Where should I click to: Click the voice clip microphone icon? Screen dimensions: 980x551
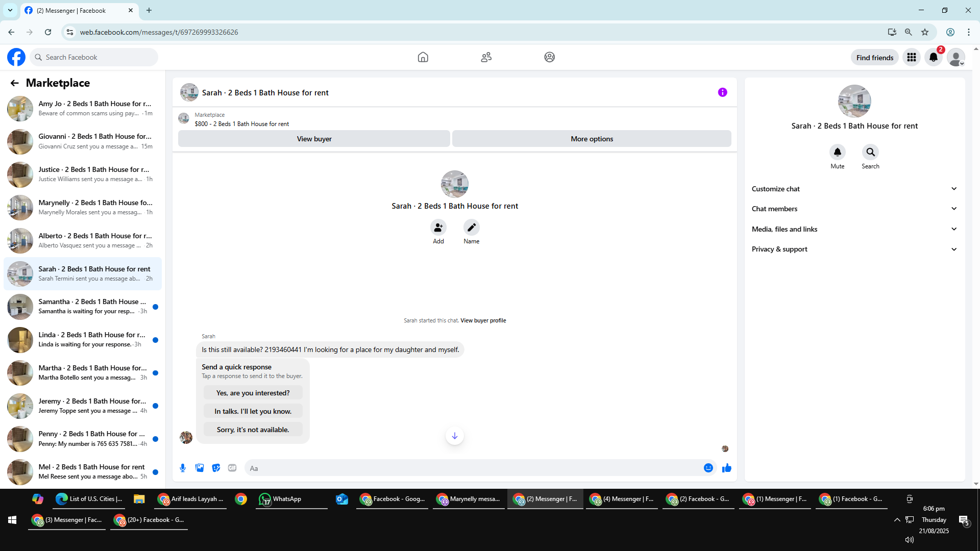pos(183,468)
